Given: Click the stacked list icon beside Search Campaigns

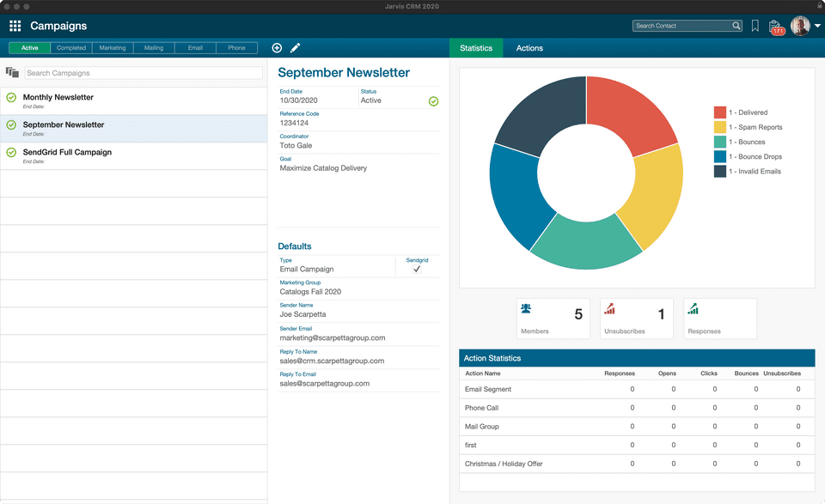Looking at the screenshot, I should point(12,73).
